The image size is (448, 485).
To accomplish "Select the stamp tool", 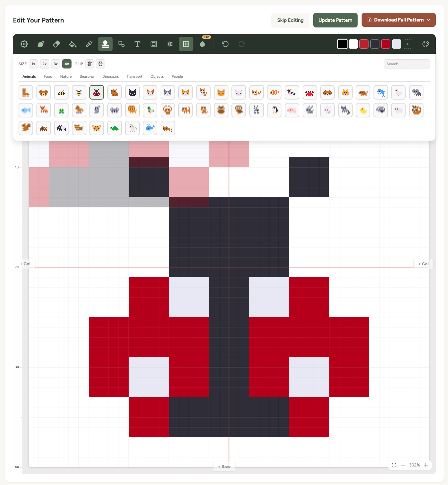I will [105, 44].
